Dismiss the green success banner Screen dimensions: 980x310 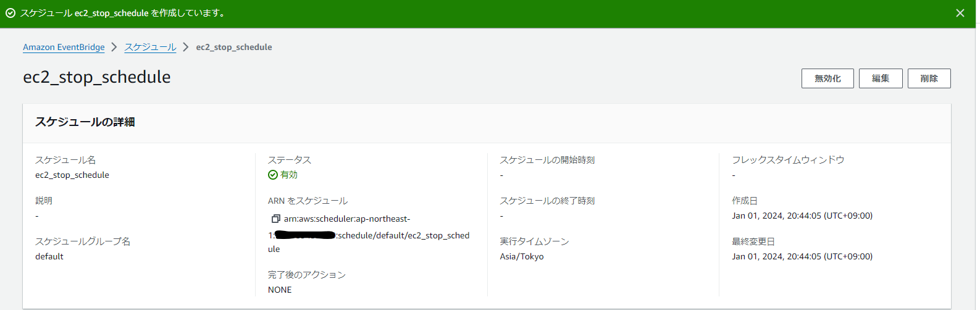point(960,13)
